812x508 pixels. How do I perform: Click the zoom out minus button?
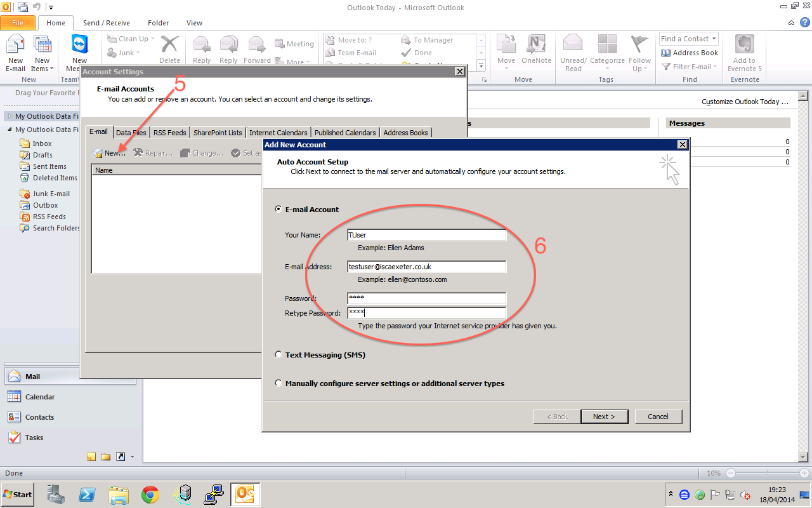coord(730,474)
